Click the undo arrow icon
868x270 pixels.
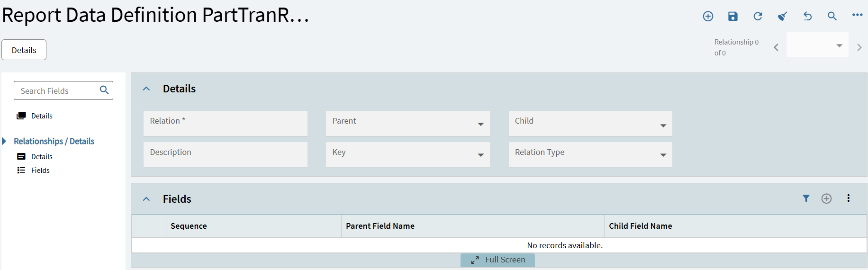pyautogui.click(x=807, y=16)
